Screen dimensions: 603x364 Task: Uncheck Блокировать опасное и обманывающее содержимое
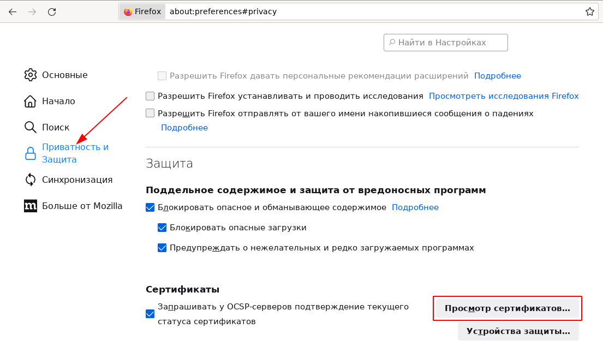[x=150, y=207]
